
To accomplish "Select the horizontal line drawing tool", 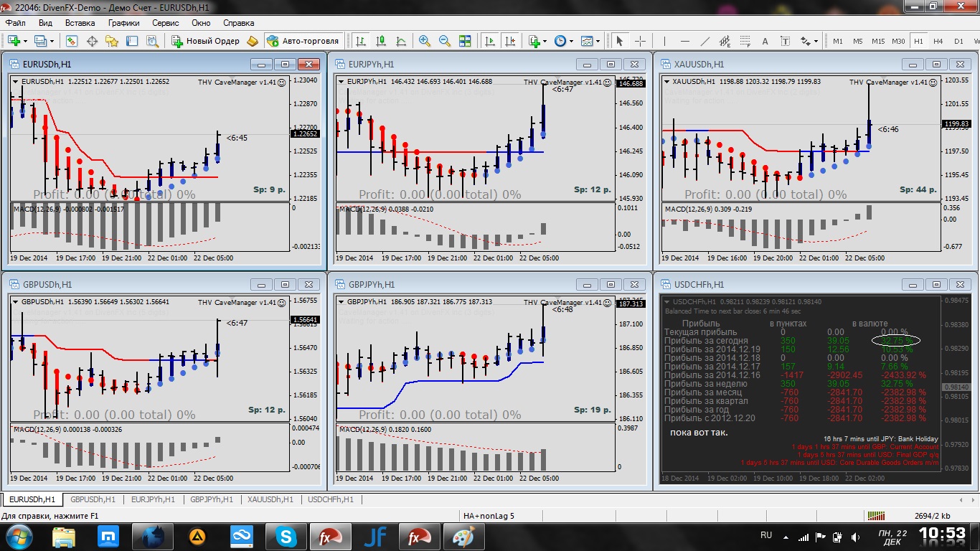I will click(684, 41).
